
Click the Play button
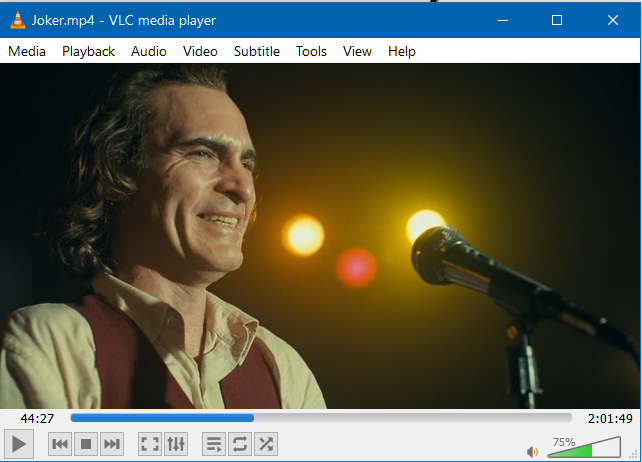pyautogui.click(x=18, y=444)
